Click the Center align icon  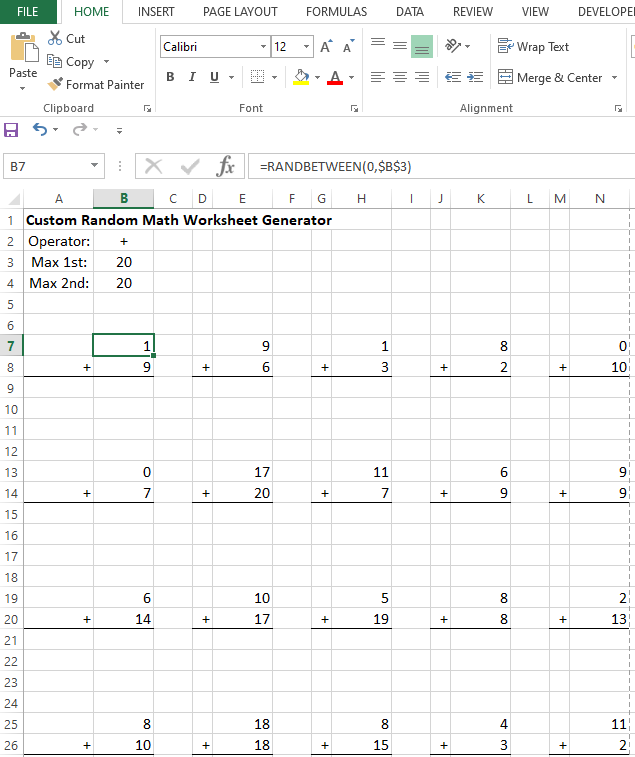click(399, 77)
